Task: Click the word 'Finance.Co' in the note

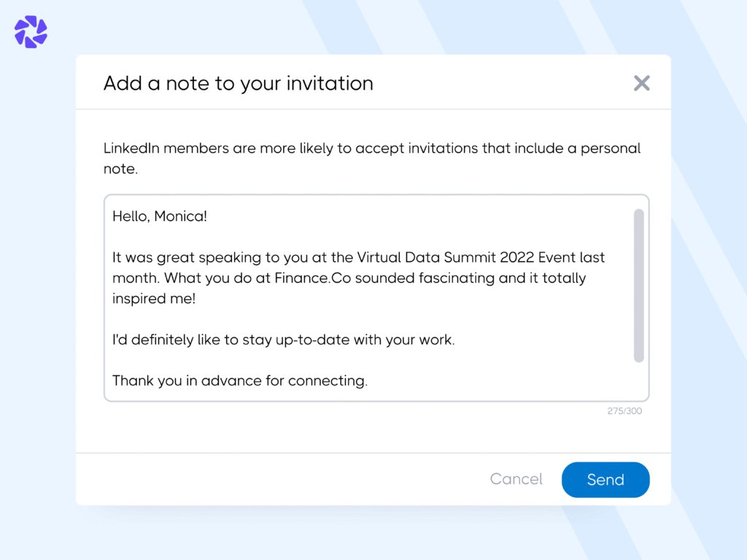Action: (305, 278)
